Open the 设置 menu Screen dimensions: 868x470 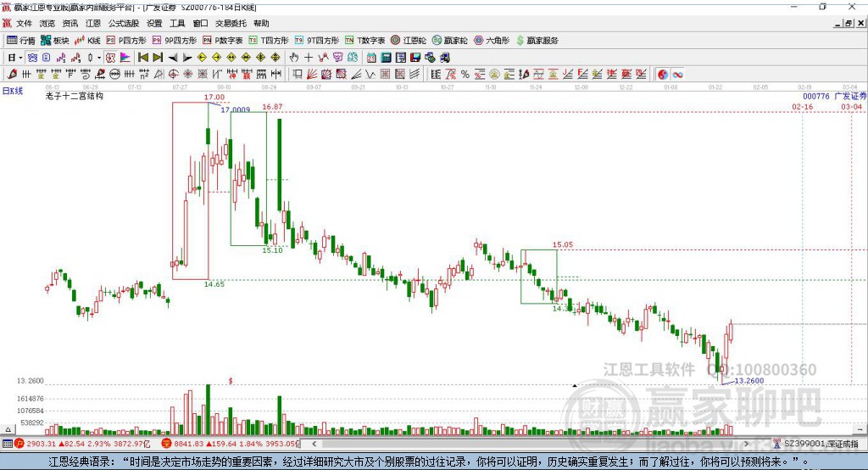coord(154,23)
